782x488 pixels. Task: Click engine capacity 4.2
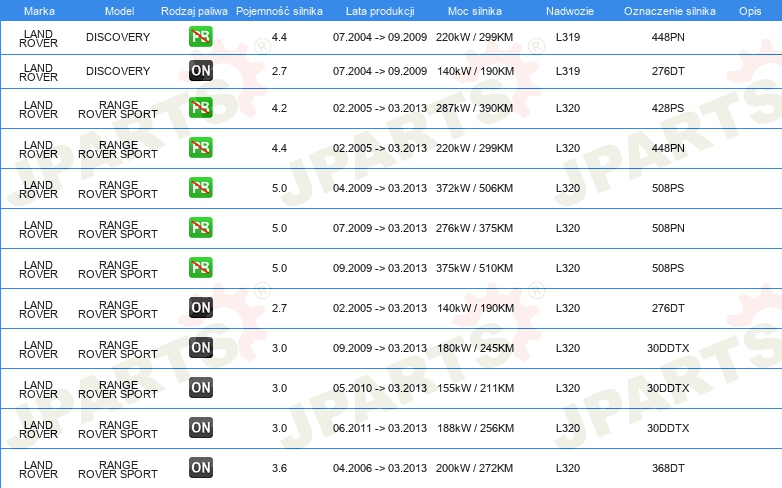point(279,108)
